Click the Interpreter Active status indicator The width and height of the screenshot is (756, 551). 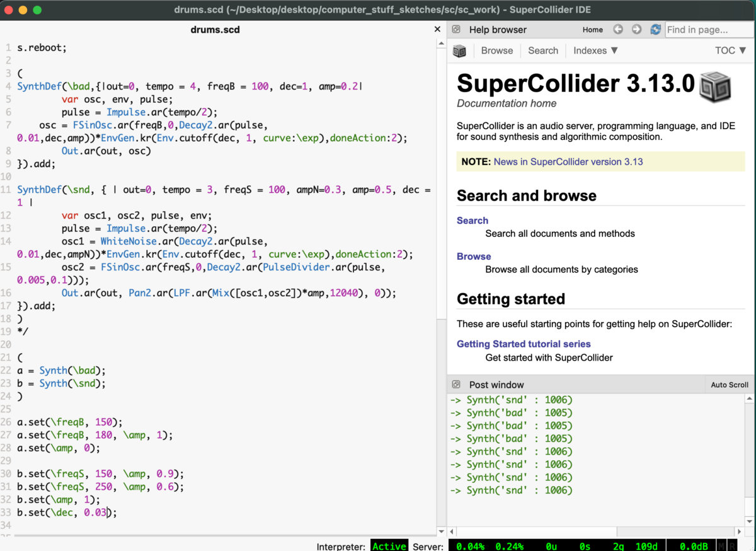[389, 546]
